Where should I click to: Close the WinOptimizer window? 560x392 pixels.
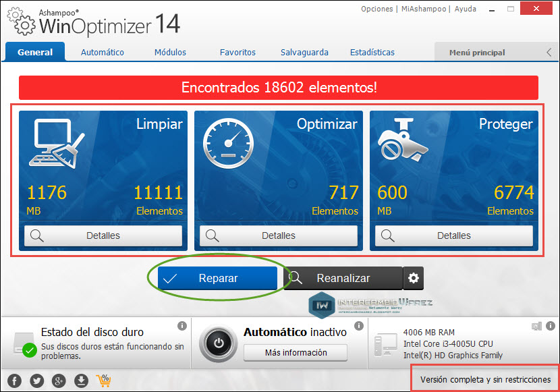click(536, 9)
